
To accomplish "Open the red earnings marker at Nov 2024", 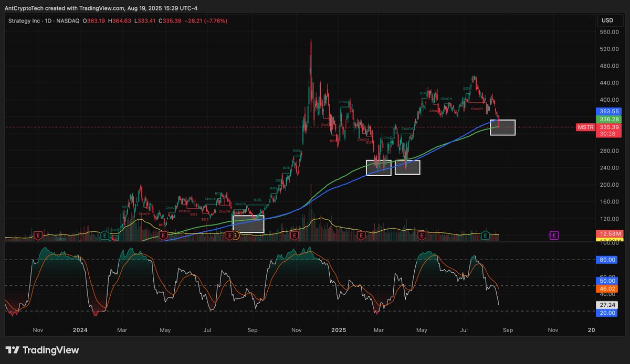I will pyautogui.click(x=295, y=235).
